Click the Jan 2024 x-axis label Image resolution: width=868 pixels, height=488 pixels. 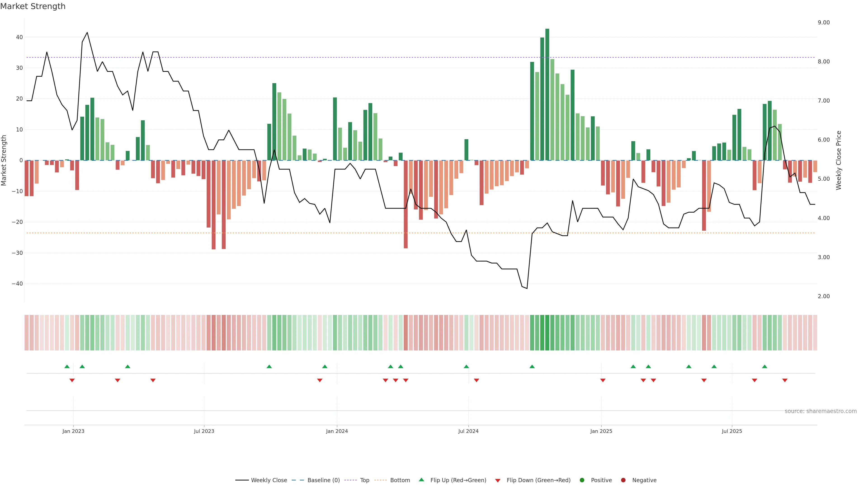click(337, 431)
